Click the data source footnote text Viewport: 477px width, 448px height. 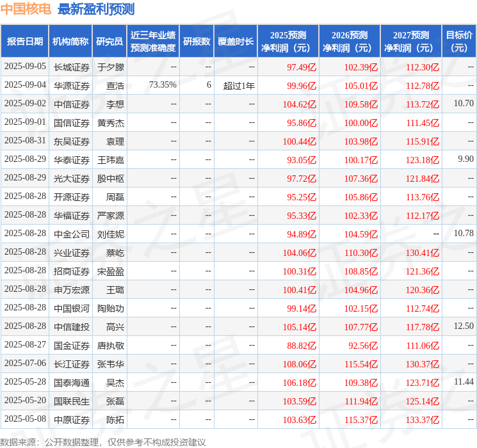coord(103,442)
